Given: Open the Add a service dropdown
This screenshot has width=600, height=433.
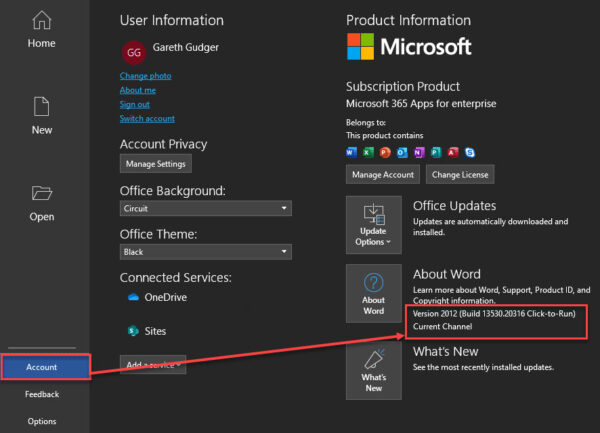Looking at the screenshot, I should (x=153, y=364).
